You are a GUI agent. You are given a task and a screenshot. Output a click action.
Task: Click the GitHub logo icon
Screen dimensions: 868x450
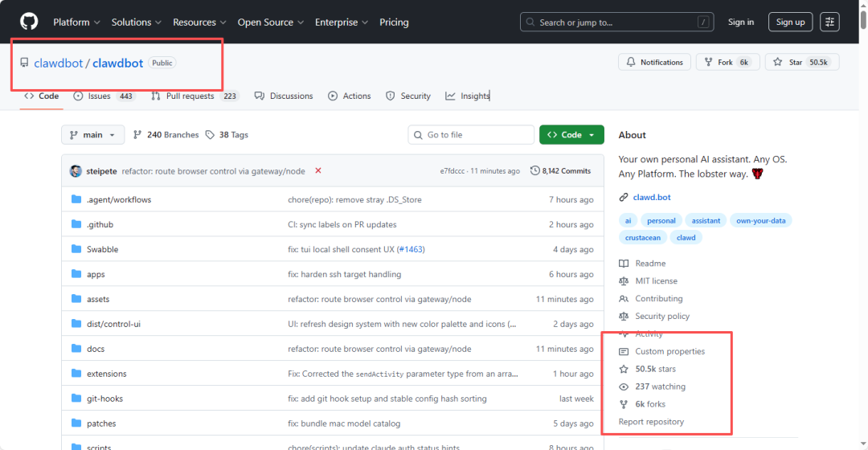coord(29,22)
